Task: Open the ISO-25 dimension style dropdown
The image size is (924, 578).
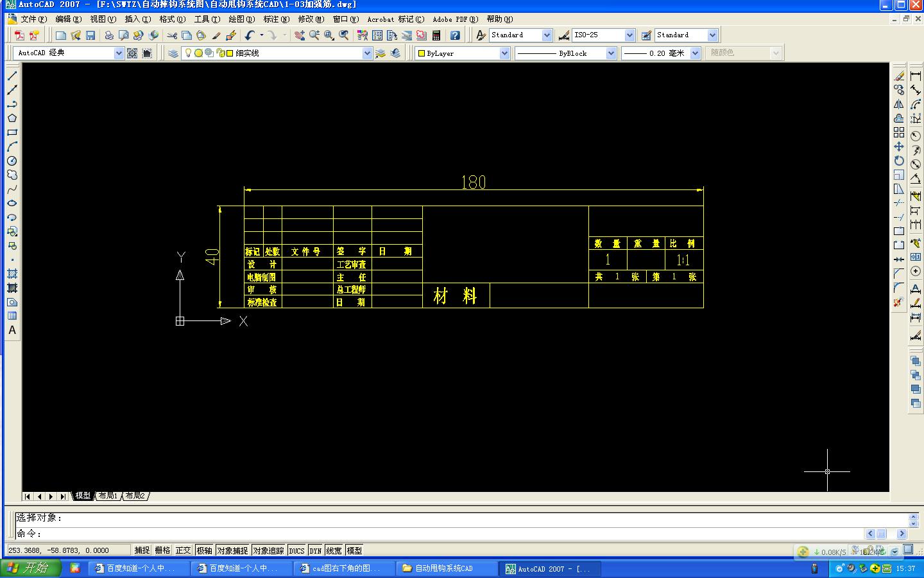Action: pos(629,35)
